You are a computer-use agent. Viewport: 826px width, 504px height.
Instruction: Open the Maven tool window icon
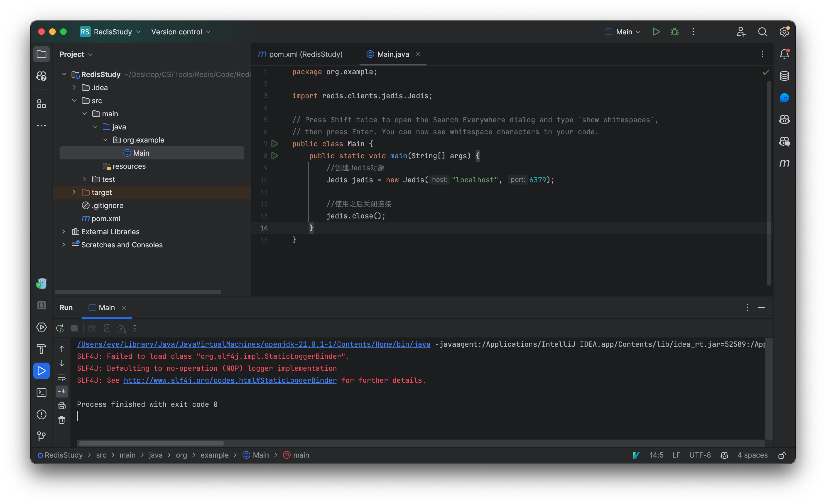click(784, 163)
